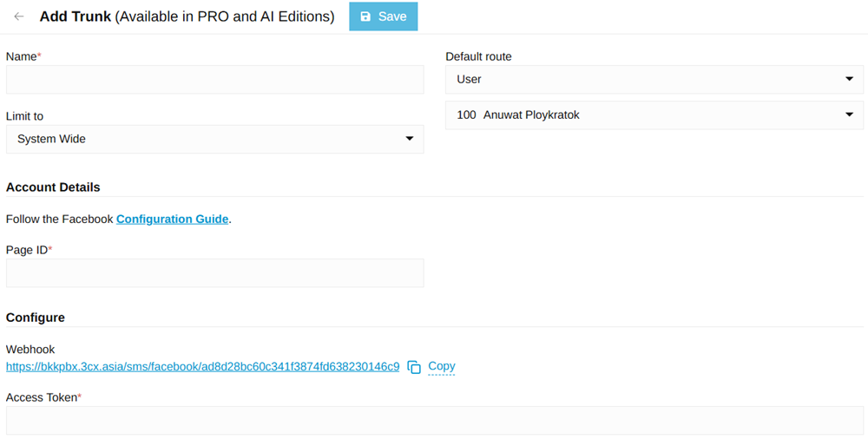Select the Webhook label text
The image size is (868, 439).
[x=30, y=350]
